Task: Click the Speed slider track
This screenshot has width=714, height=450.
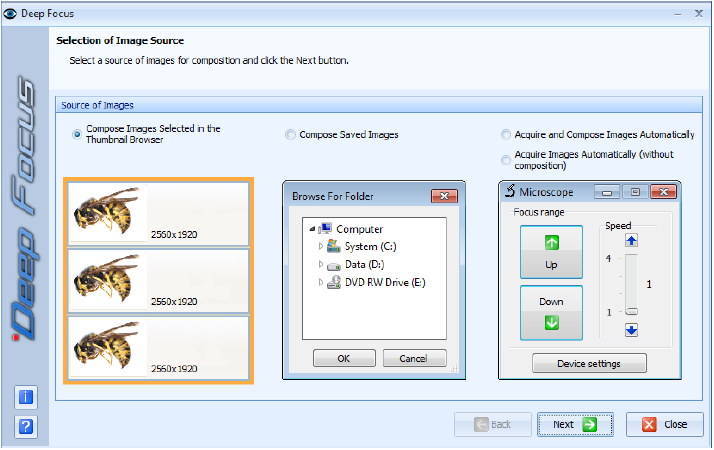Action: 631,285
